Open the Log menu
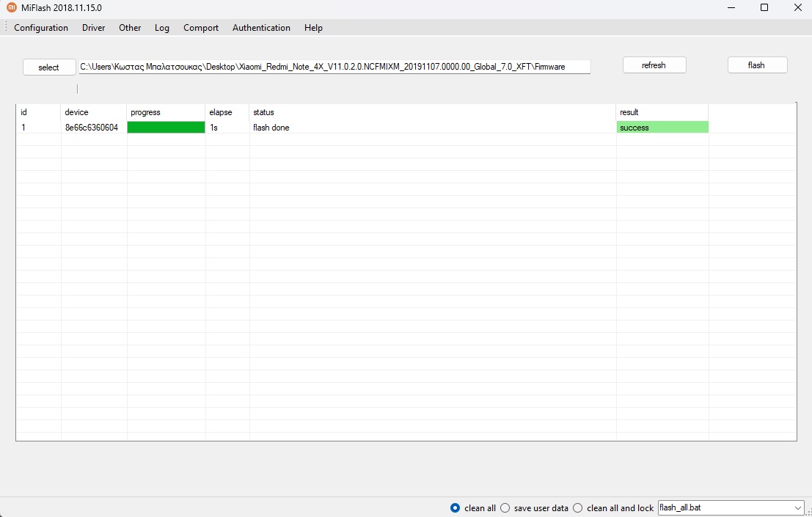The width and height of the screenshot is (812, 517). 162,28
